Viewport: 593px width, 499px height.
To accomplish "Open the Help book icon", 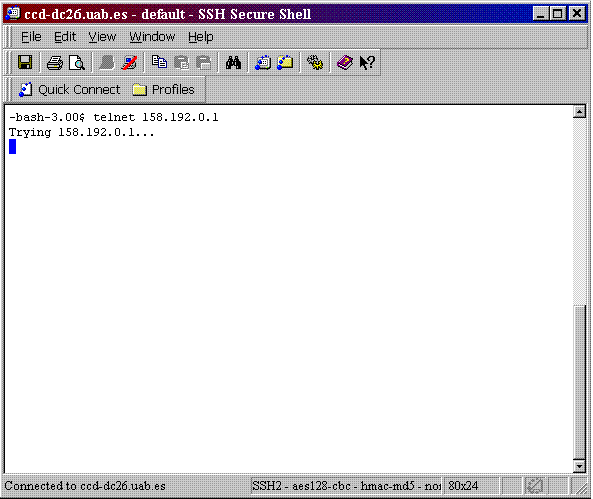I will (345, 62).
